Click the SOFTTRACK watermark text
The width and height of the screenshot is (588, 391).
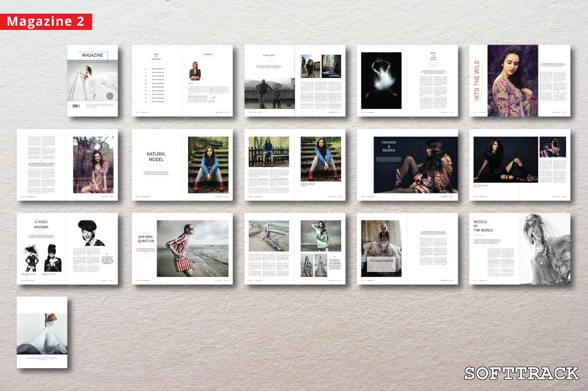point(522,373)
